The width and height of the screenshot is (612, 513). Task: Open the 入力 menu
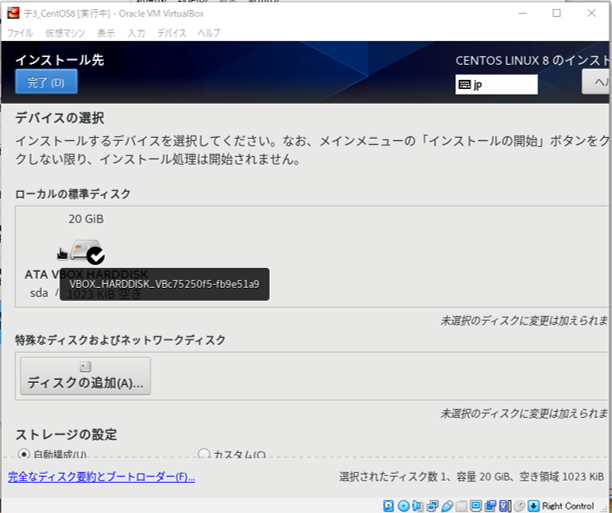(137, 33)
